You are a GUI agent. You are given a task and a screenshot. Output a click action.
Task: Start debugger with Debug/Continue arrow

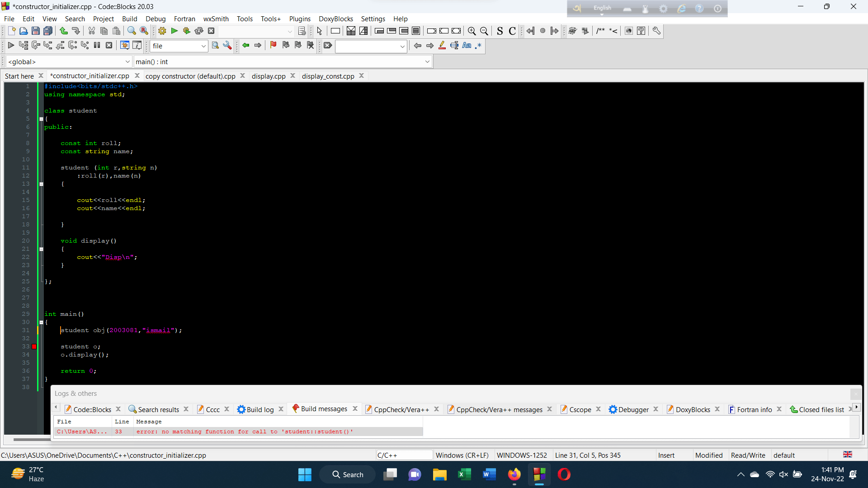(x=11, y=45)
